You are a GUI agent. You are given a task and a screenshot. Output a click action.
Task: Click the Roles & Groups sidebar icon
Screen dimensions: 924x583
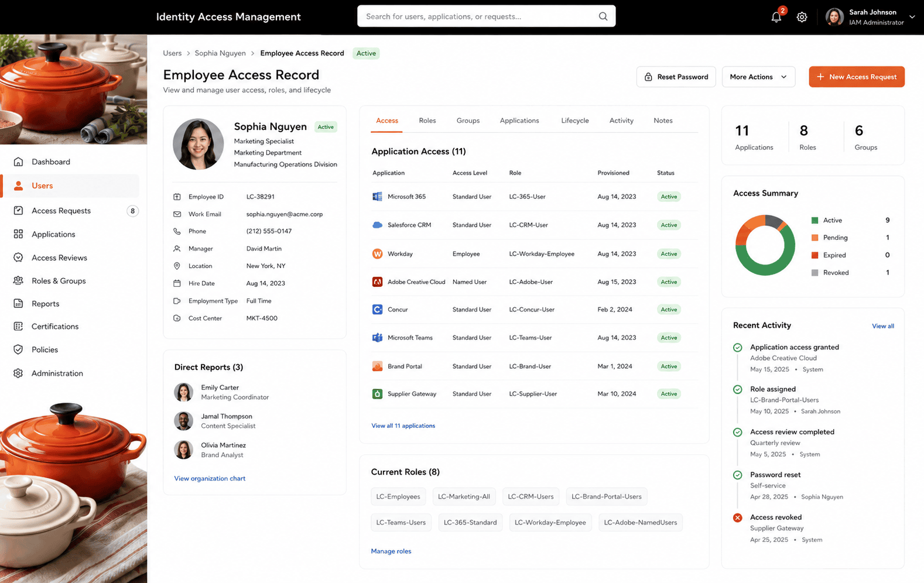(18, 280)
